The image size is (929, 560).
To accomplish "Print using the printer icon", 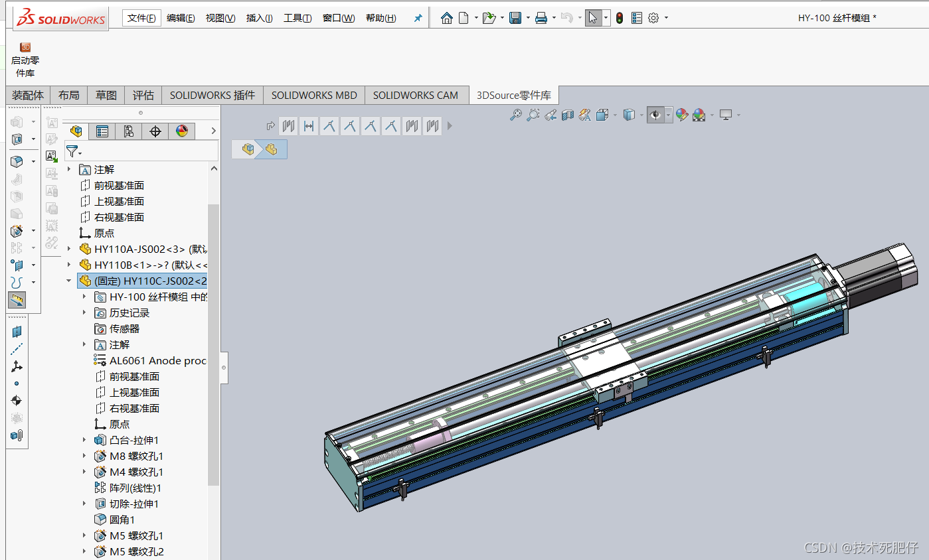I will tap(541, 18).
